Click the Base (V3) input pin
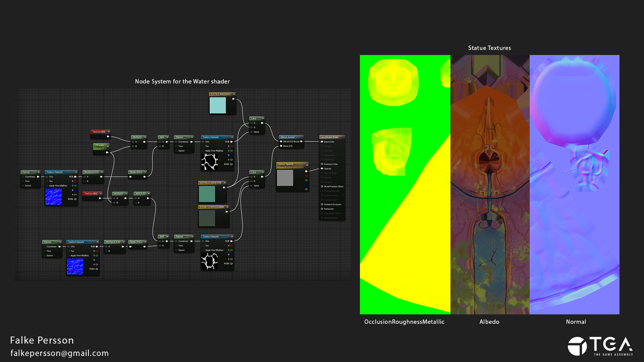The width and height of the screenshot is (644, 362). click(281, 146)
